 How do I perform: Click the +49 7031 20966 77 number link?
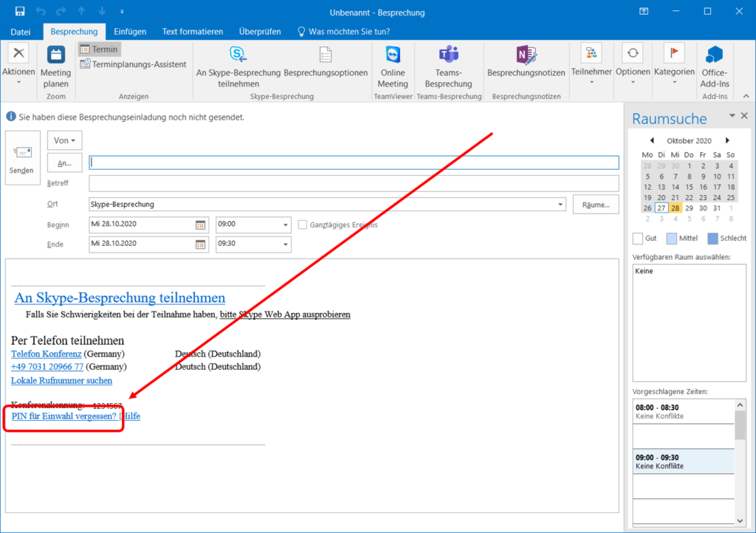47,367
